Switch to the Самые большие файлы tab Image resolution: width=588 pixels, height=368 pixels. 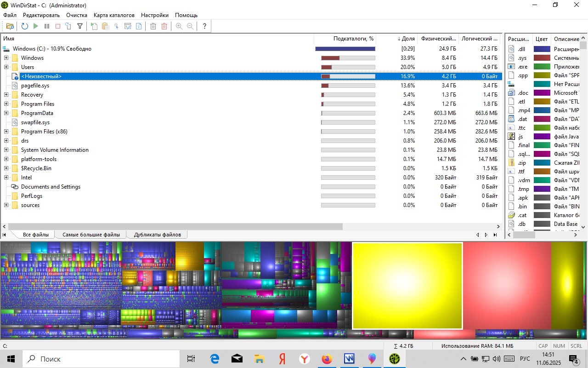click(x=91, y=235)
